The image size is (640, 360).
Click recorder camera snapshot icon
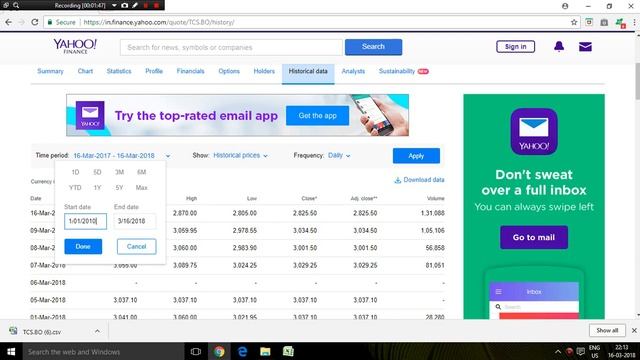pos(124,5)
